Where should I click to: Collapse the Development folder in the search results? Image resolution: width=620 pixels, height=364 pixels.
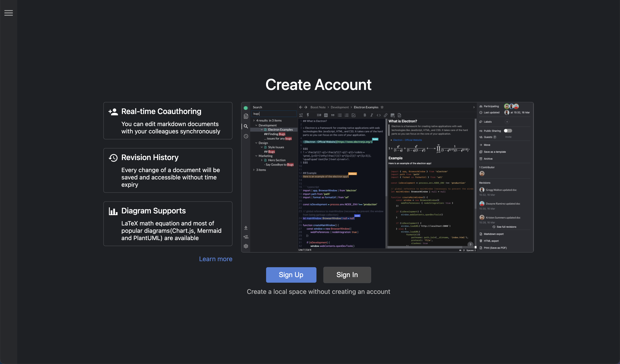(x=256, y=125)
